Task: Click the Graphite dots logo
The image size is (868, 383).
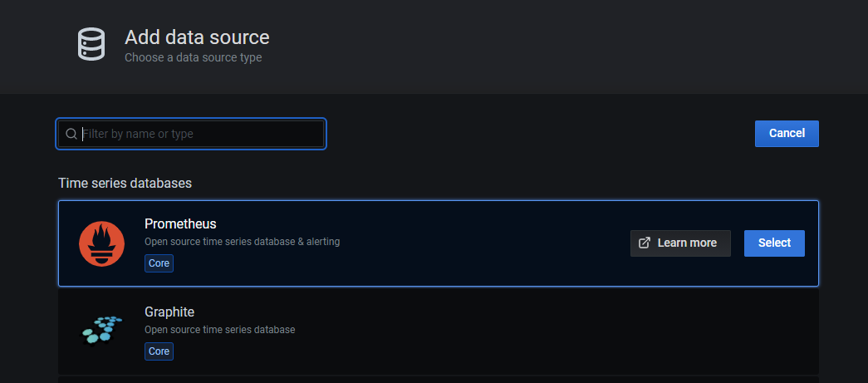Action: [x=101, y=329]
